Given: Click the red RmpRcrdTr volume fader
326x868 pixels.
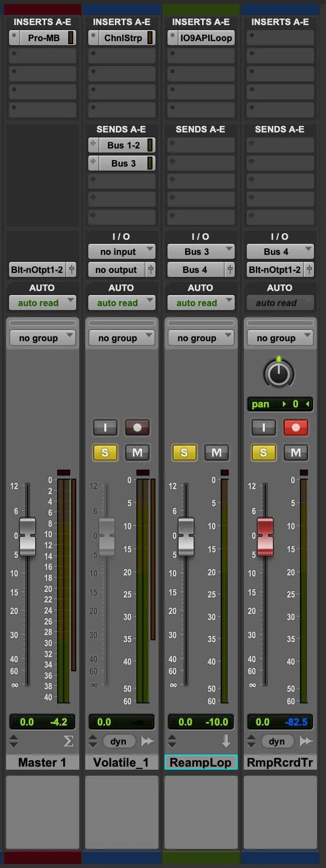Looking at the screenshot, I should [x=265, y=536].
